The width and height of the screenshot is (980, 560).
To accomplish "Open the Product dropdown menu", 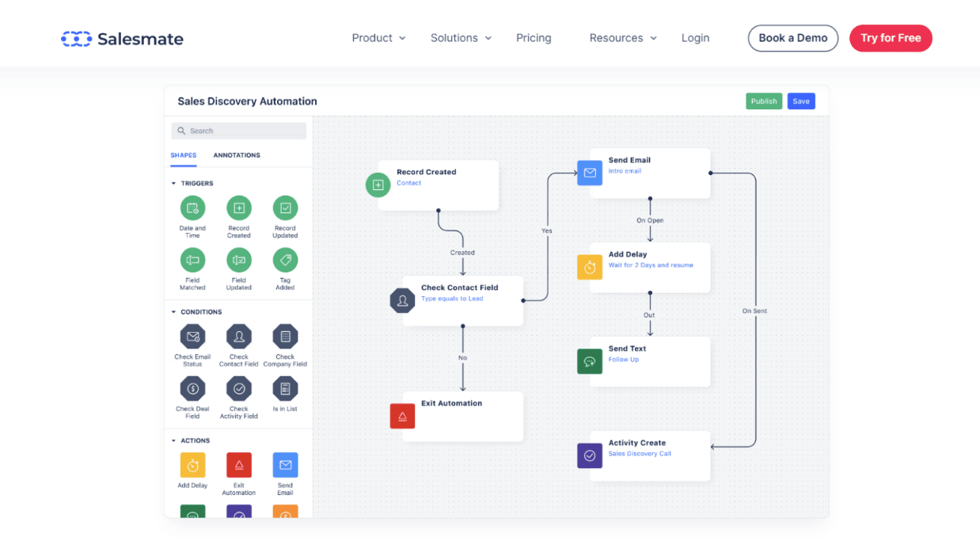I will click(378, 38).
